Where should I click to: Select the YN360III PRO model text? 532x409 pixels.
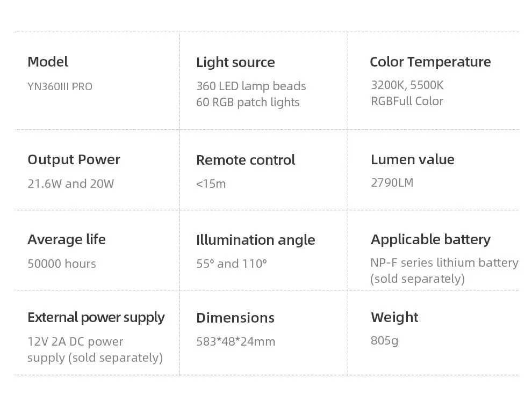[60, 86]
